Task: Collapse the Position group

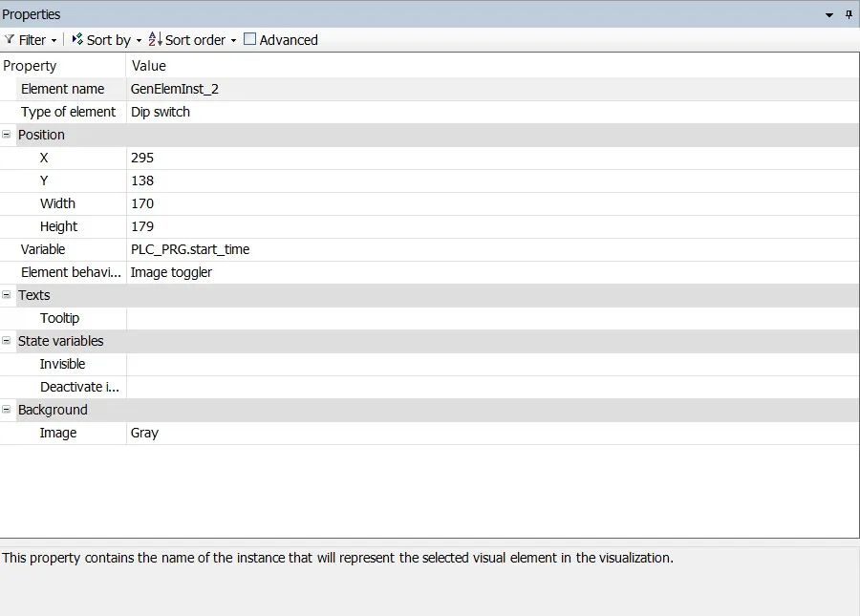Action: (7, 135)
